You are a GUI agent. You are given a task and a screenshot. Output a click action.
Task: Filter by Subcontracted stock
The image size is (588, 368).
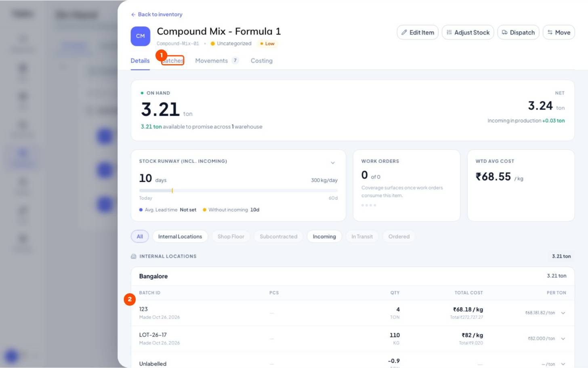278,236
